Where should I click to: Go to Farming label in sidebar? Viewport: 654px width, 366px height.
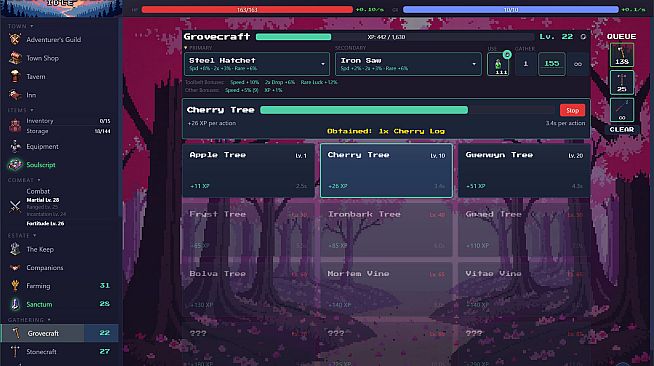click(x=38, y=286)
